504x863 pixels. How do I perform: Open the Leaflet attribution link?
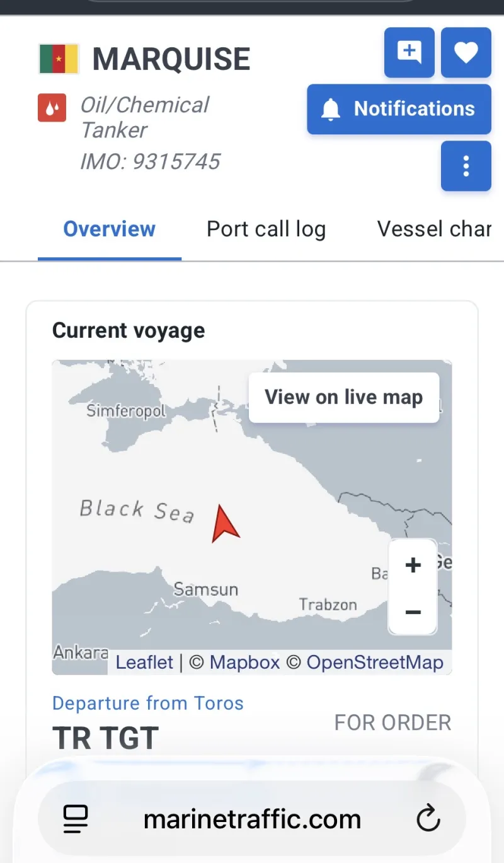[x=144, y=663]
